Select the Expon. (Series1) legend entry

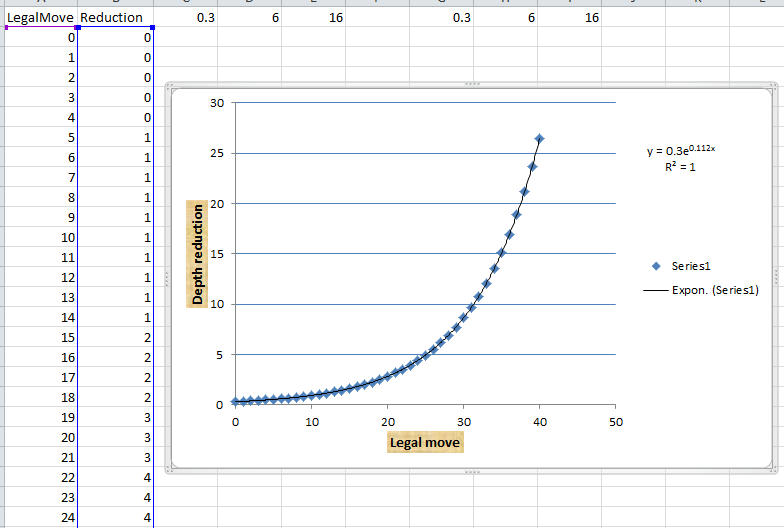[708, 289]
